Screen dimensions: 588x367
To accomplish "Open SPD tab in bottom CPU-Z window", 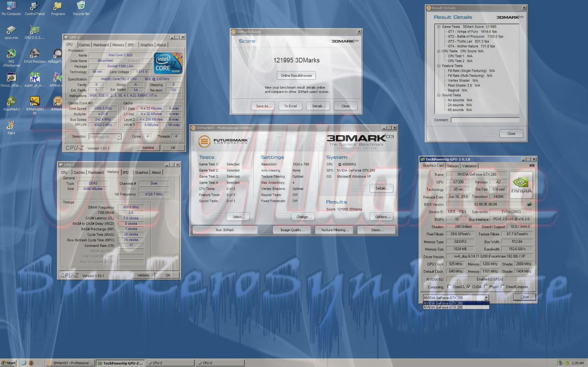I will coord(125,172).
